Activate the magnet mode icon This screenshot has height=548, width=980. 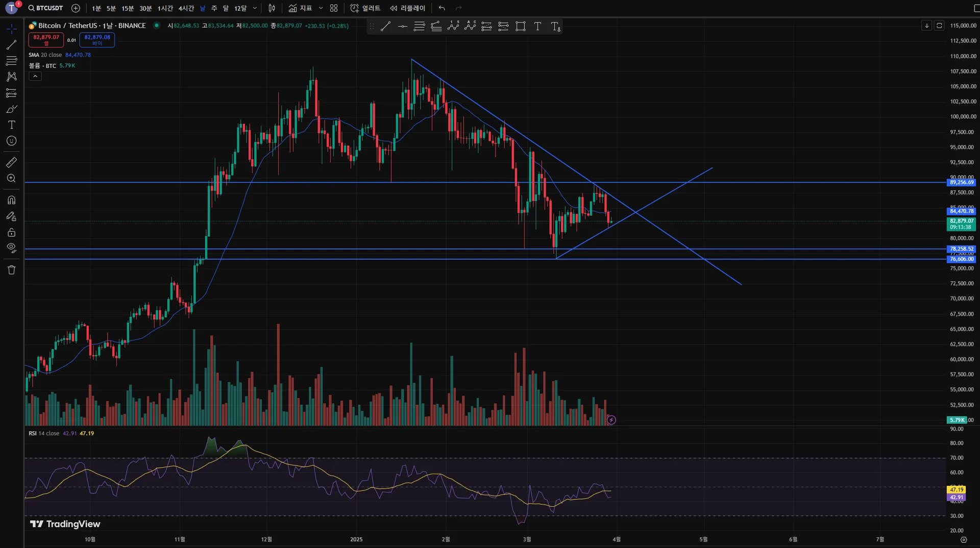[x=11, y=200]
